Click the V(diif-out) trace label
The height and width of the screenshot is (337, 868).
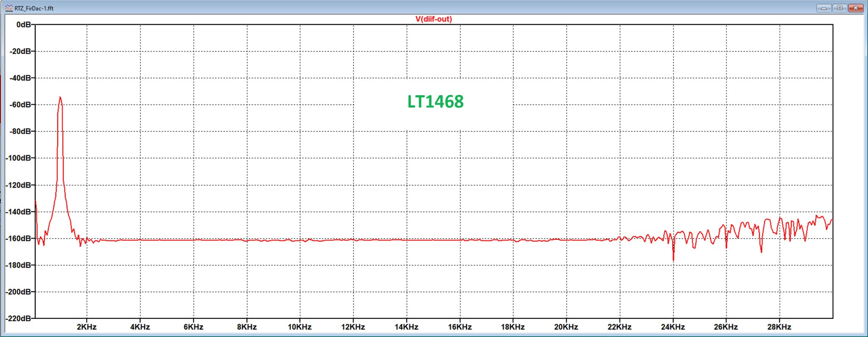(x=434, y=19)
